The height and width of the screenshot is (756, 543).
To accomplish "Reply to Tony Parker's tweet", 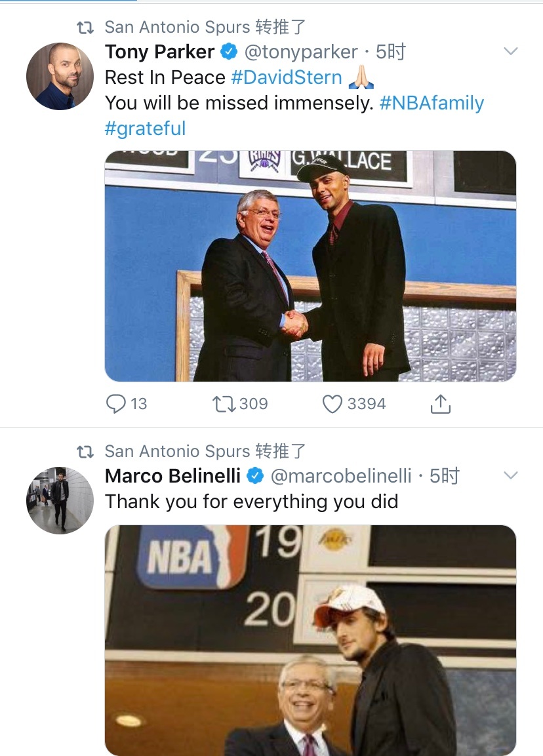I will pos(116,404).
